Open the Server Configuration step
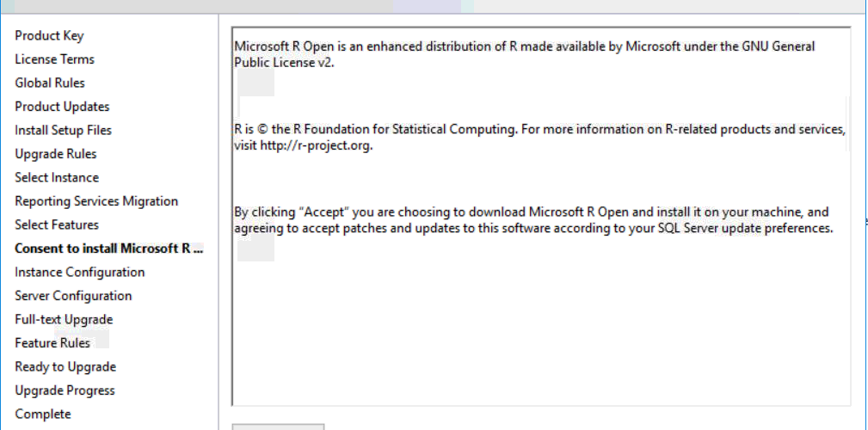The width and height of the screenshot is (868, 430). (x=73, y=296)
